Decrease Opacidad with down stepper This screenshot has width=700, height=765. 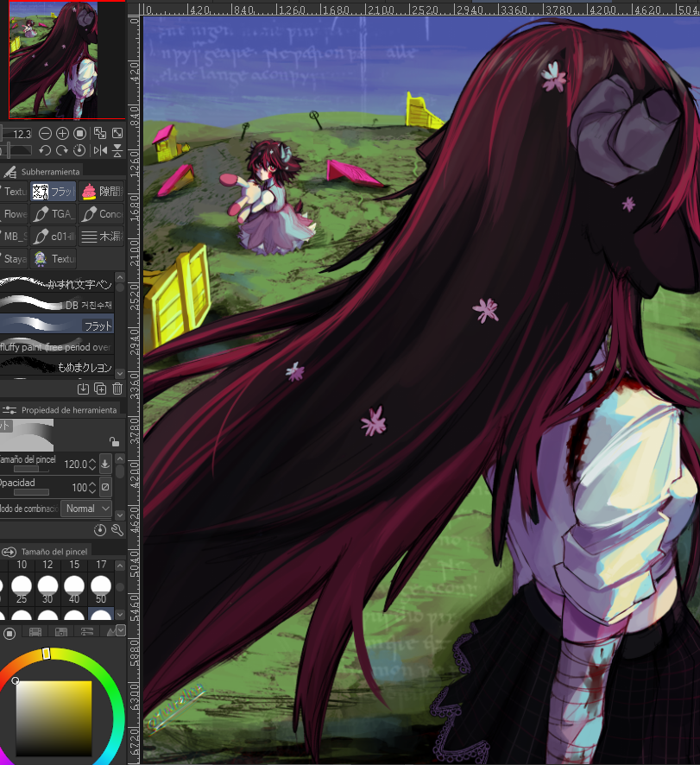[x=92, y=490]
